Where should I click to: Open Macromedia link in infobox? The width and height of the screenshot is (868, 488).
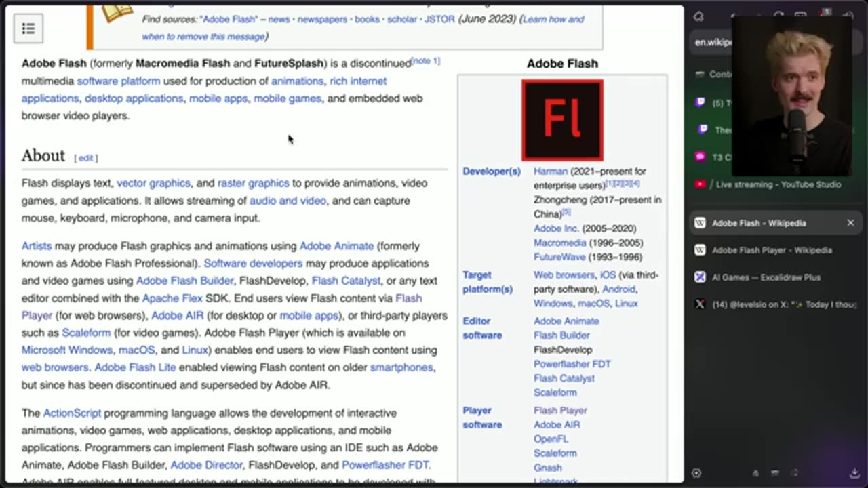559,243
